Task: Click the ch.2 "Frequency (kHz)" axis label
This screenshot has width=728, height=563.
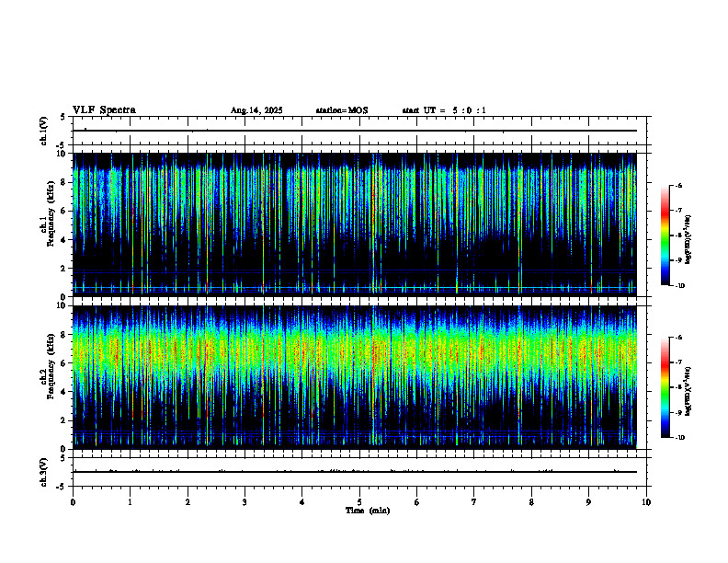Action: (x=51, y=365)
